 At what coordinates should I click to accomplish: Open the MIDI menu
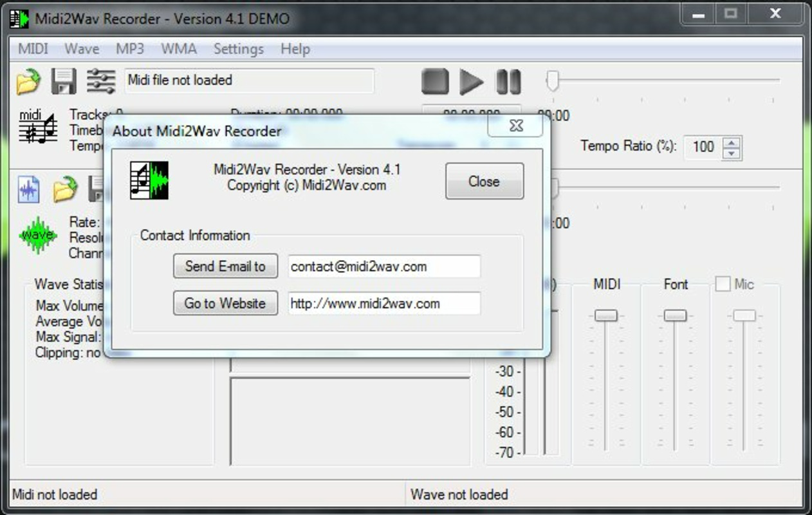coord(33,49)
